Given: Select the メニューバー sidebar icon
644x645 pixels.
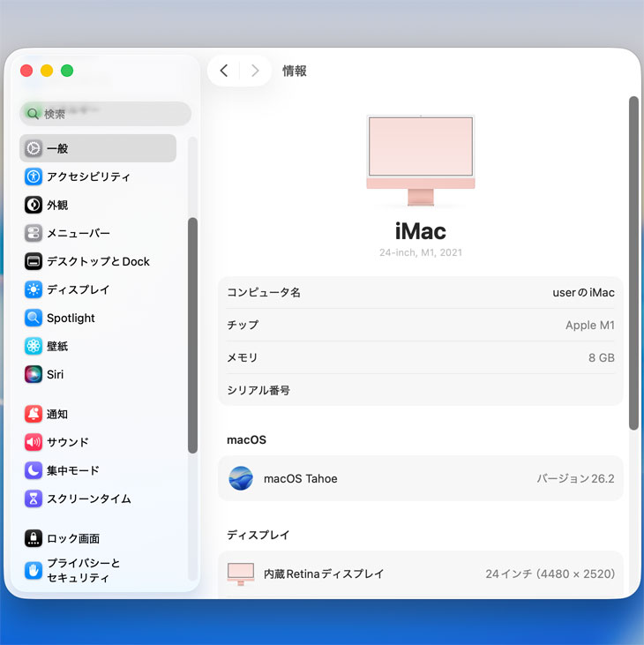Looking at the screenshot, I should (34, 233).
